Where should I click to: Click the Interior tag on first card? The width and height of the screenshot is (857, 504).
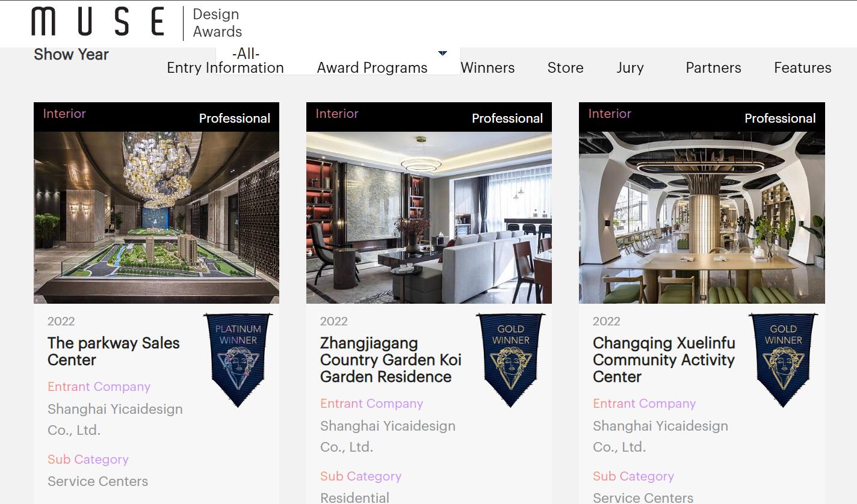click(x=64, y=114)
